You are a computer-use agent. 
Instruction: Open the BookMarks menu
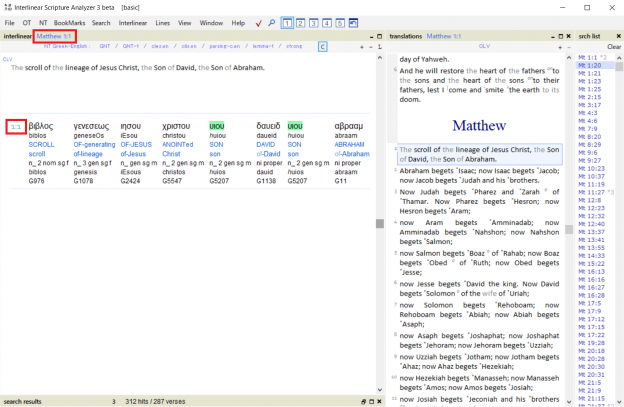click(70, 23)
